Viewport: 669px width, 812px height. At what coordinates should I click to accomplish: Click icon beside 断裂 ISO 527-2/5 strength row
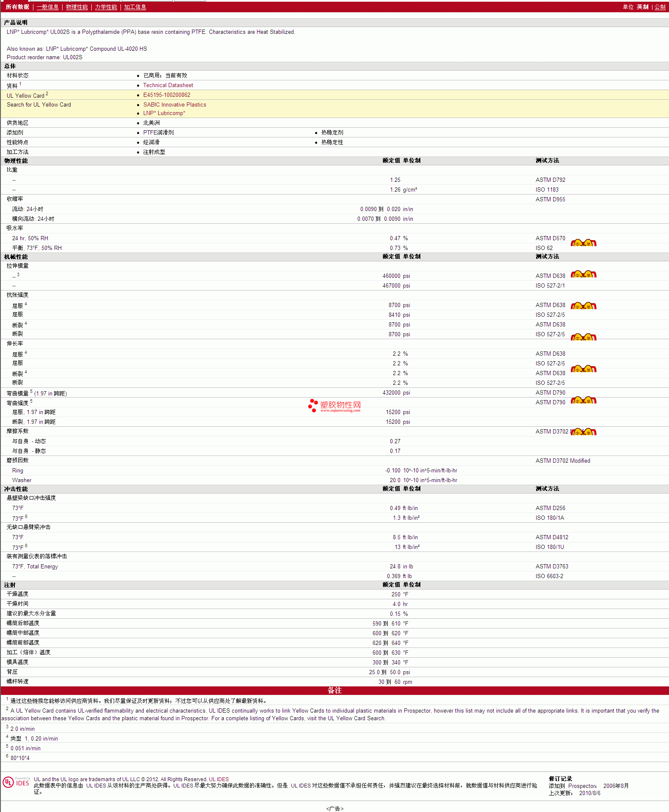point(584,337)
